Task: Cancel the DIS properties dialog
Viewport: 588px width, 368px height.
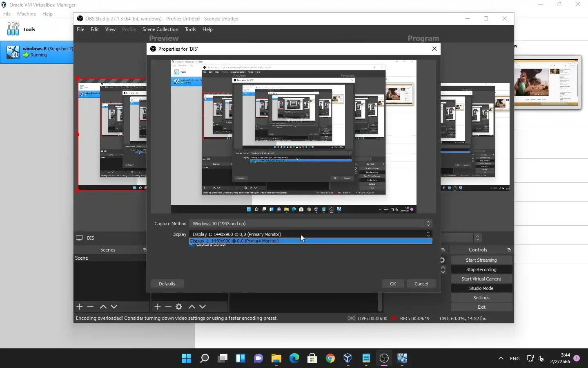Action: pyautogui.click(x=421, y=284)
